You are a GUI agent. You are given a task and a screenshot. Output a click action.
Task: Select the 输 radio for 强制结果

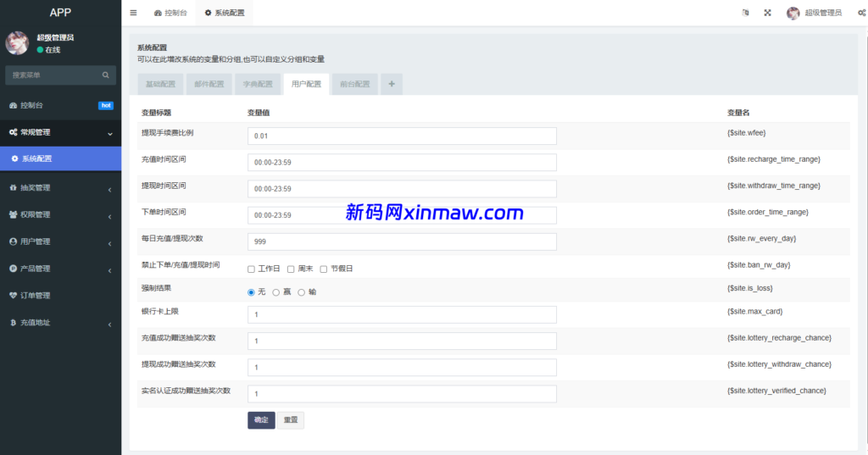pyautogui.click(x=301, y=292)
